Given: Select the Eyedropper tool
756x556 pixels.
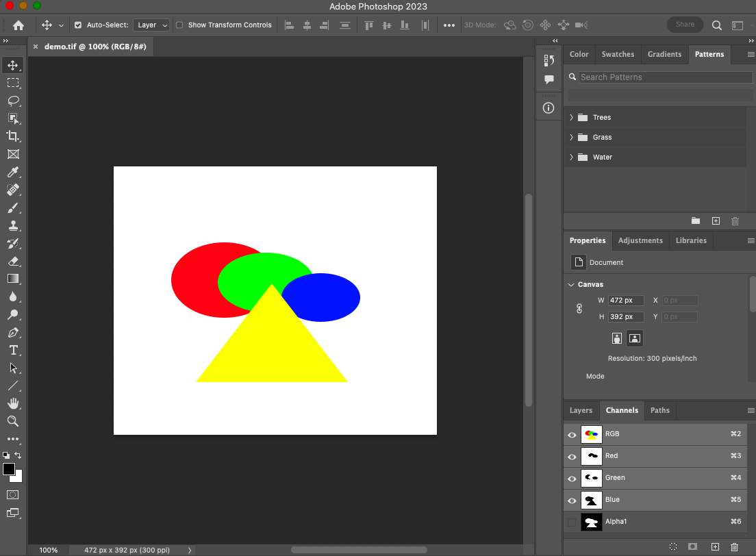Looking at the screenshot, I should (x=13, y=172).
